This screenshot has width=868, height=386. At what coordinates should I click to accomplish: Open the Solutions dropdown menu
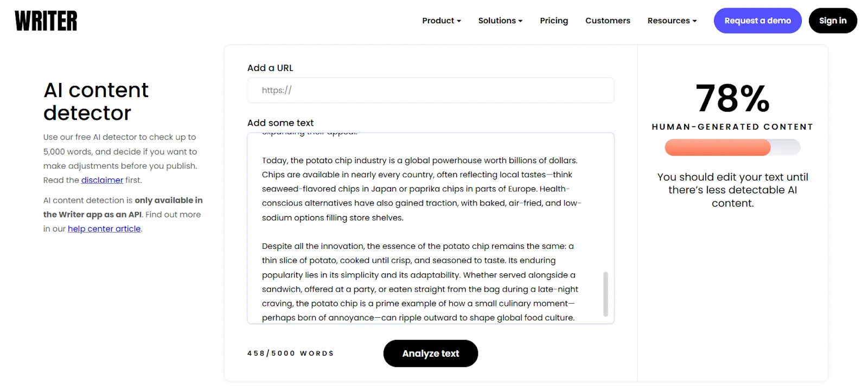500,21
